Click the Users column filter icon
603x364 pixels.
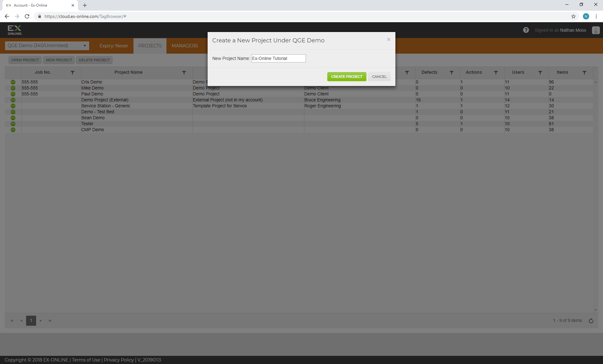coord(540,72)
